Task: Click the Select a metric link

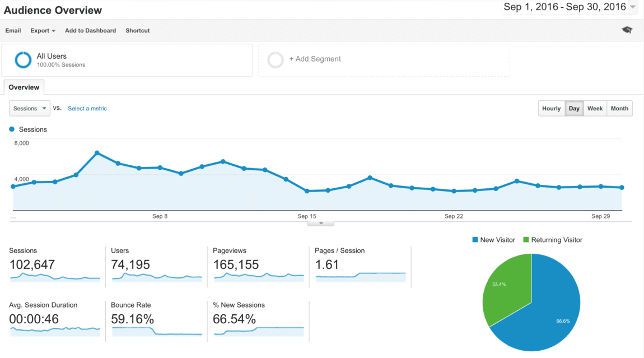Action: click(87, 109)
